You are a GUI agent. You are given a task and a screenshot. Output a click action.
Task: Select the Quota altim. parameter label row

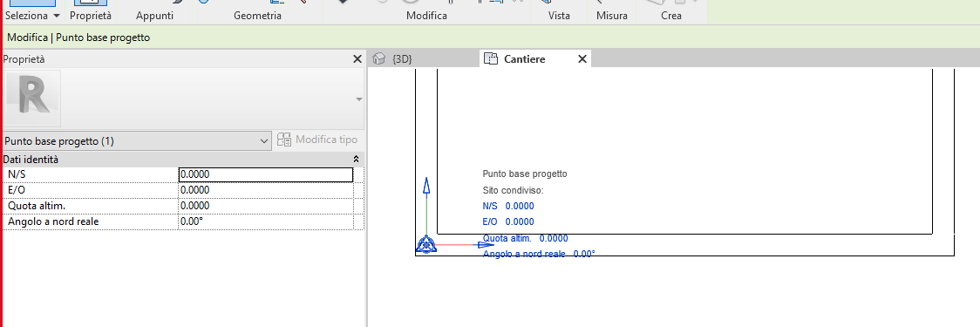(x=91, y=206)
